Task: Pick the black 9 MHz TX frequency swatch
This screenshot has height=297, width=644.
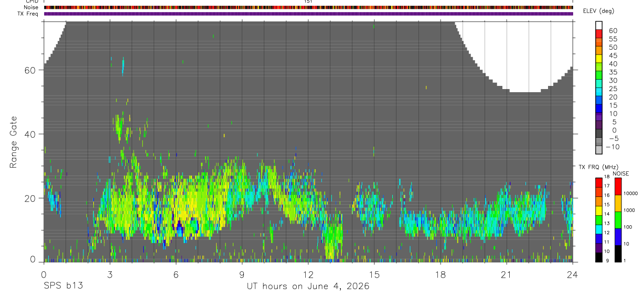Action: [x=599, y=257]
